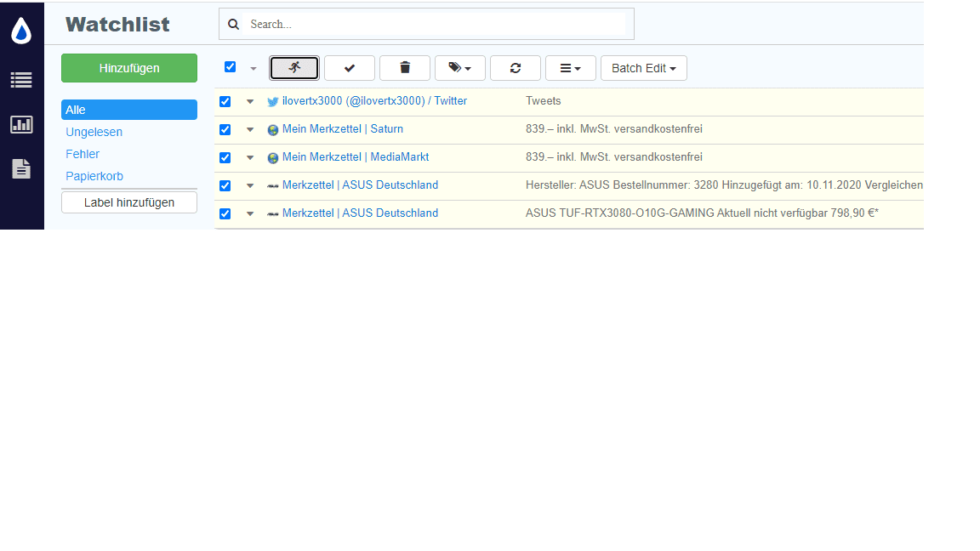
Task: Click the running man check-now button
Action: point(294,68)
